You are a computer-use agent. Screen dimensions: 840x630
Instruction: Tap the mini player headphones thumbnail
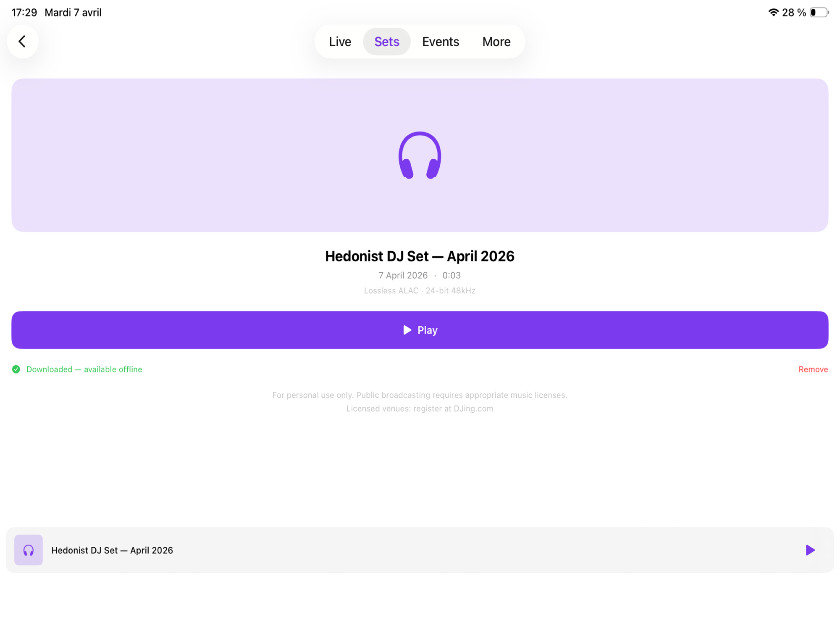pyautogui.click(x=29, y=550)
